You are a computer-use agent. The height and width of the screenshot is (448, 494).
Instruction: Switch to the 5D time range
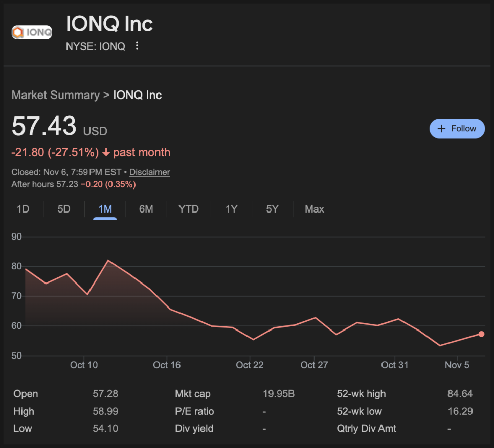[x=64, y=209]
